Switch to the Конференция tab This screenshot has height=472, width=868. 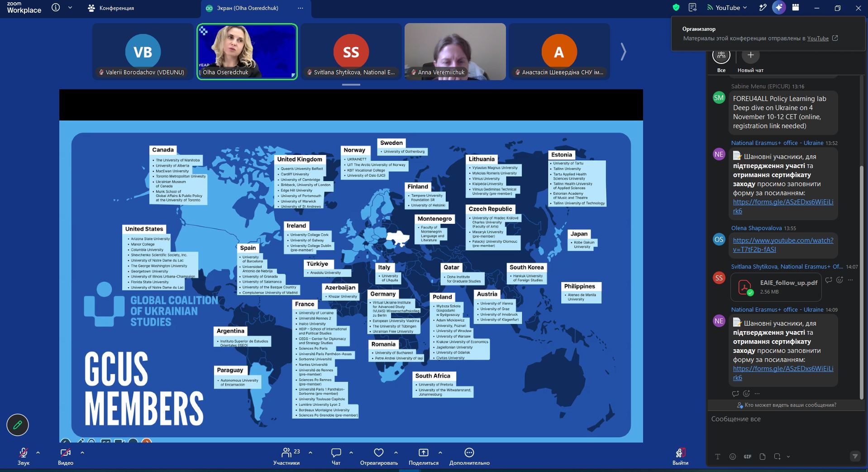pyautogui.click(x=111, y=8)
